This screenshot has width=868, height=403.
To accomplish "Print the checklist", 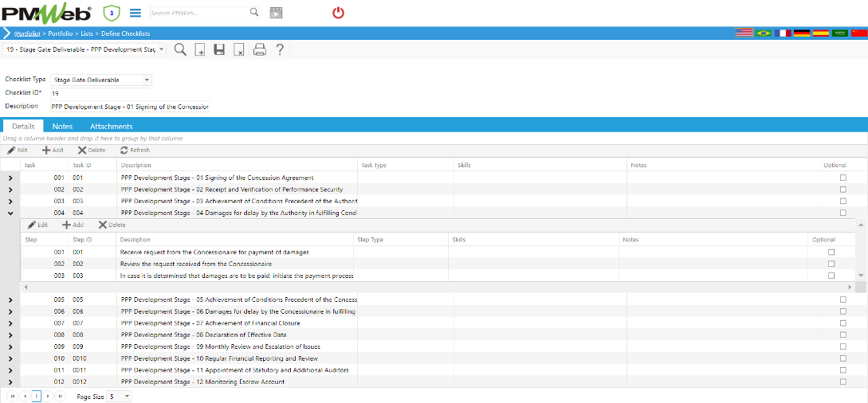I will [x=260, y=49].
